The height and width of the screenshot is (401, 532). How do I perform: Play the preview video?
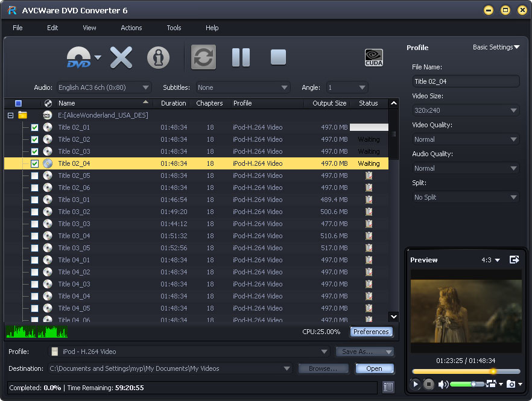[x=416, y=384]
